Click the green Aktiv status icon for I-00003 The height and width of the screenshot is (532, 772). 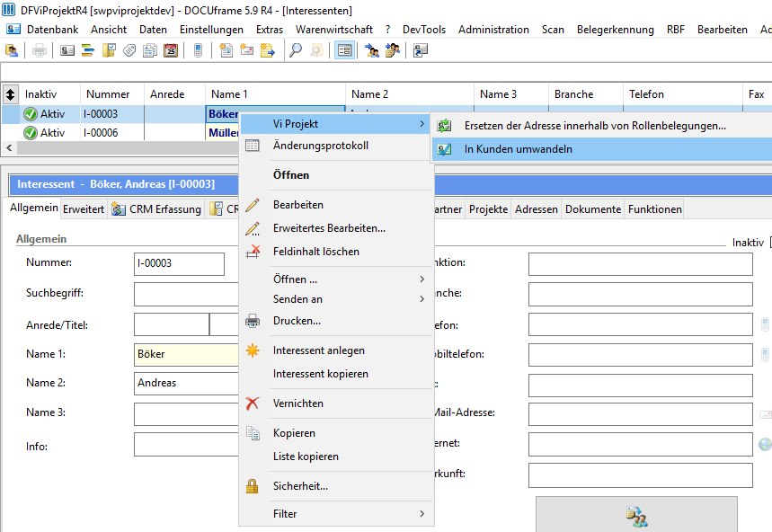click(31, 114)
